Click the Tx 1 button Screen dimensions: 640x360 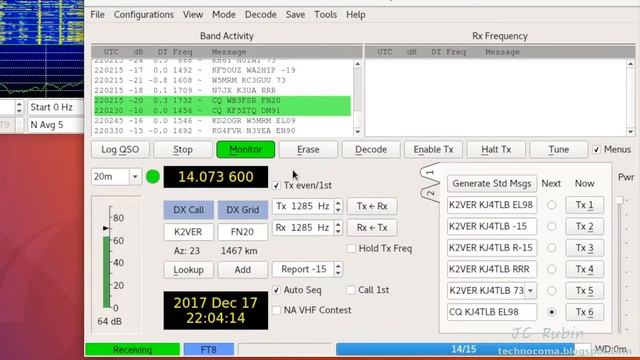(584, 205)
